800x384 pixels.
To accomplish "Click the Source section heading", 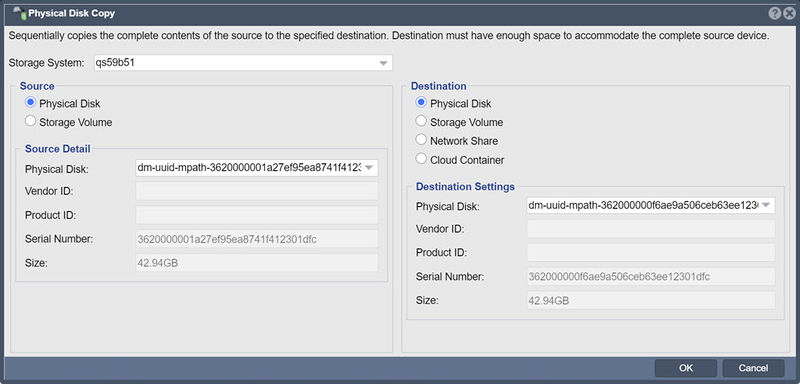I will (x=37, y=86).
